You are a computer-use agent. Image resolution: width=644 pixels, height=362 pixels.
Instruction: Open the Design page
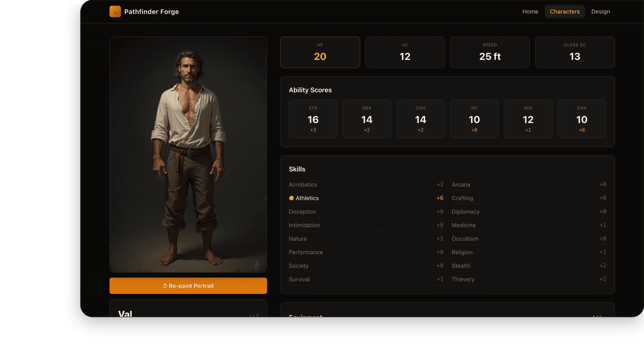(x=601, y=12)
